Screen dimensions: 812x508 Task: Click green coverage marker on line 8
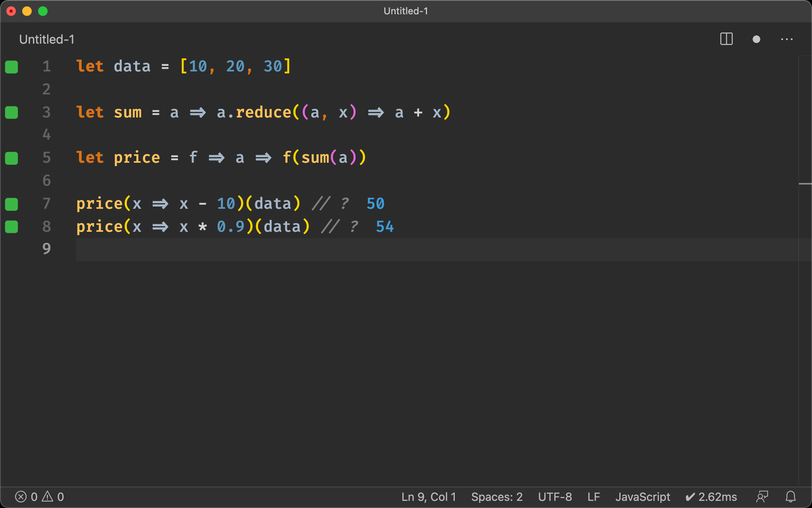pos(11,227)
